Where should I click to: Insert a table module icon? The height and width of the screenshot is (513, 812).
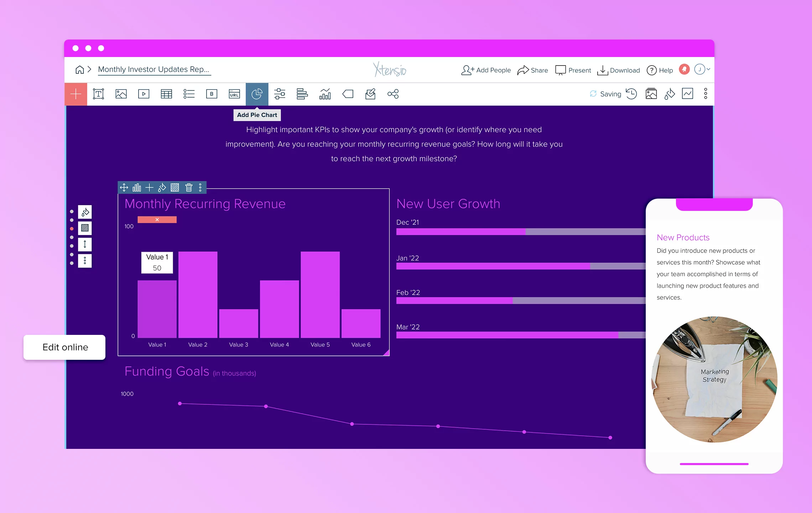point(166,94)
